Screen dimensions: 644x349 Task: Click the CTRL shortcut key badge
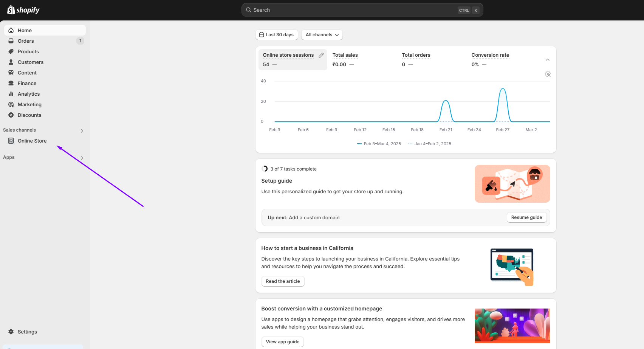pos(464,10)
